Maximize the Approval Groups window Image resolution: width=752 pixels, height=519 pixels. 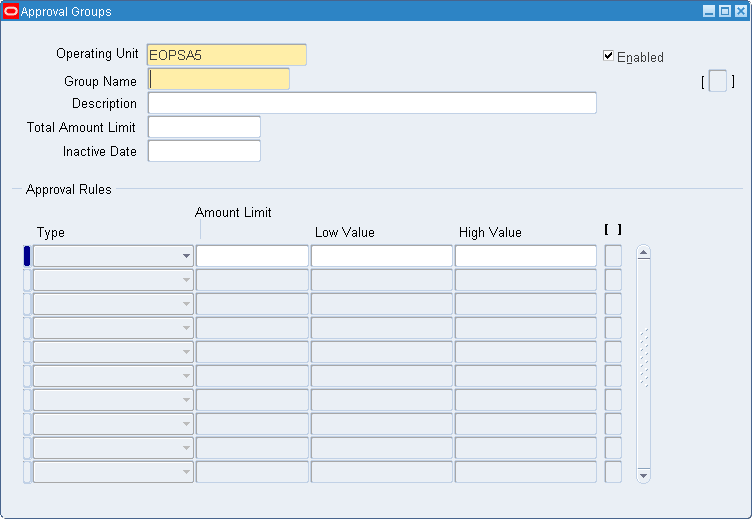point(725,11)
